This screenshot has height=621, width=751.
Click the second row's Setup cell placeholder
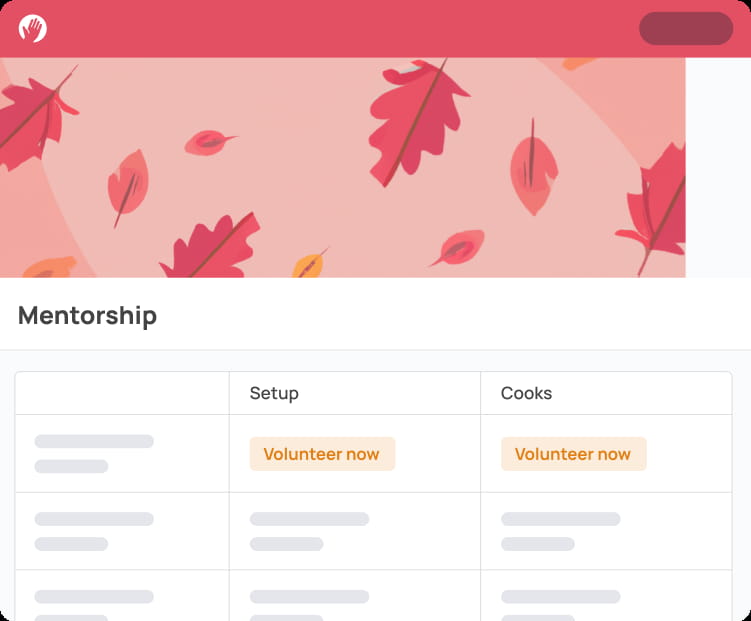(309, 531)
